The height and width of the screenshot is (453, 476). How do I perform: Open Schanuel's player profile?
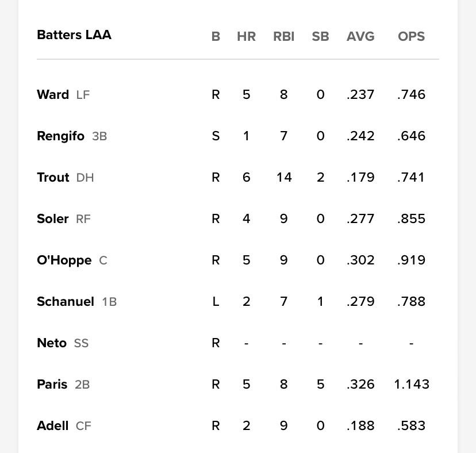click(x=66, y=301)
